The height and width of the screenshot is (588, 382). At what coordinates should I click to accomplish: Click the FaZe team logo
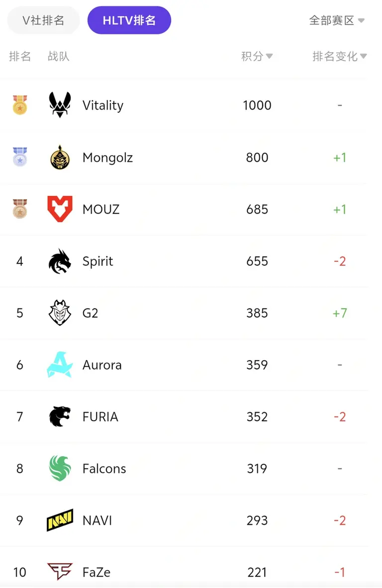[x=60, y=572]
